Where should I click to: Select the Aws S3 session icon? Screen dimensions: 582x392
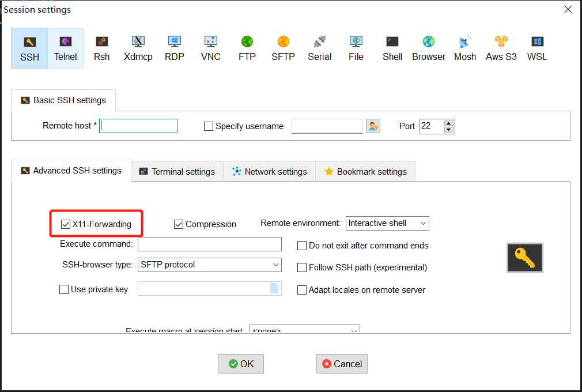(x=501, y=48)
